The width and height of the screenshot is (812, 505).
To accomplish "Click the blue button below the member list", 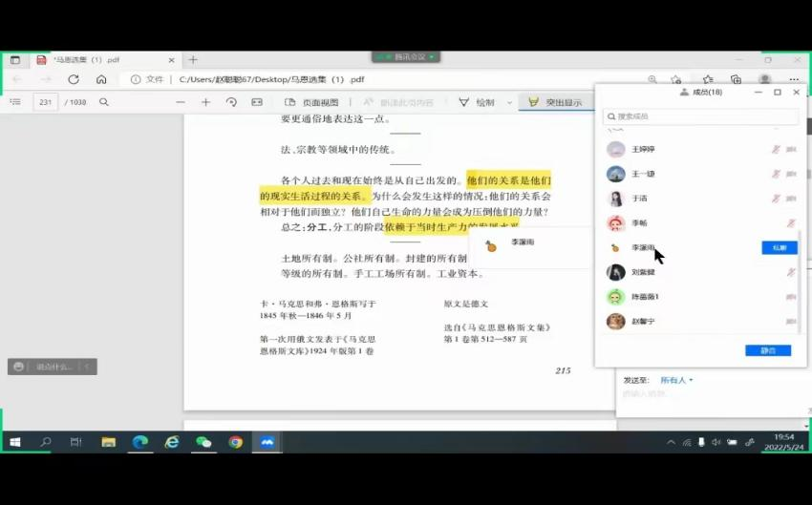I will pos(768,350).
